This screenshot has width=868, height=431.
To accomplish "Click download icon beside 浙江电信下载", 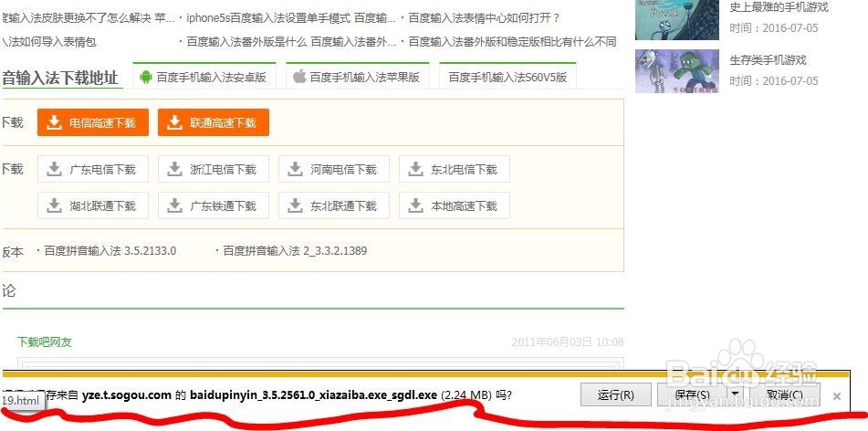I will coord(175,169).
